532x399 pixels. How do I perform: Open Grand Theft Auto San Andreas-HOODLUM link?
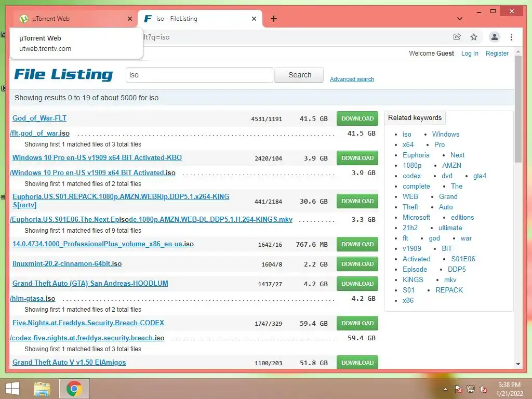90,283
